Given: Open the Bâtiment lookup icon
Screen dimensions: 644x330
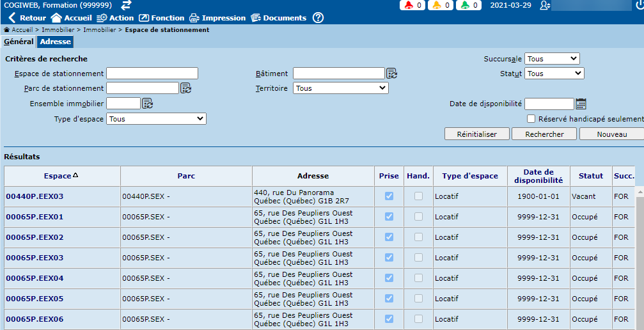Looking at the screenshot, I should pos(391,74).
